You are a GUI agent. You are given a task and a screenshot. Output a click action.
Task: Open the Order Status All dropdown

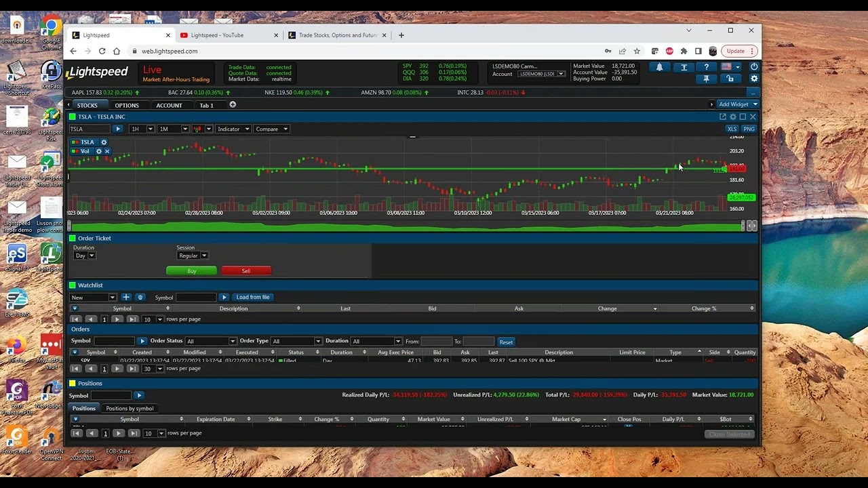(211, 342)
